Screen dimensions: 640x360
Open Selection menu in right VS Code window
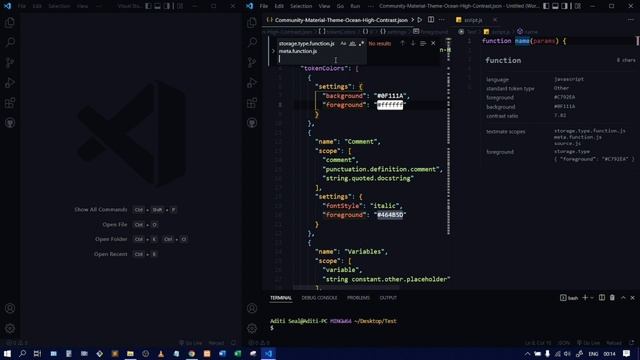pos(301,6)
